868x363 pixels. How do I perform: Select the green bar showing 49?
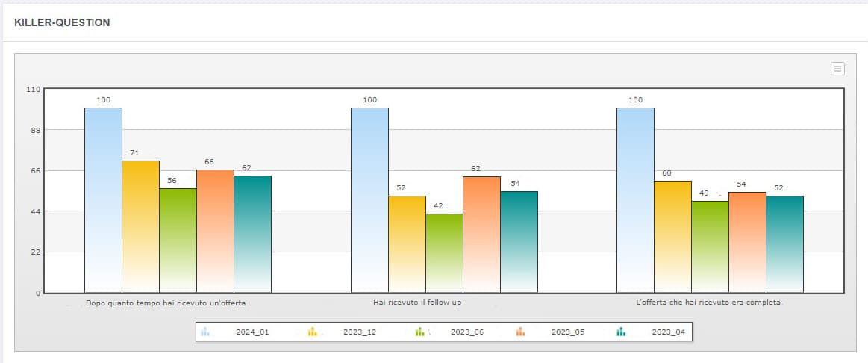tap(710, 246)
